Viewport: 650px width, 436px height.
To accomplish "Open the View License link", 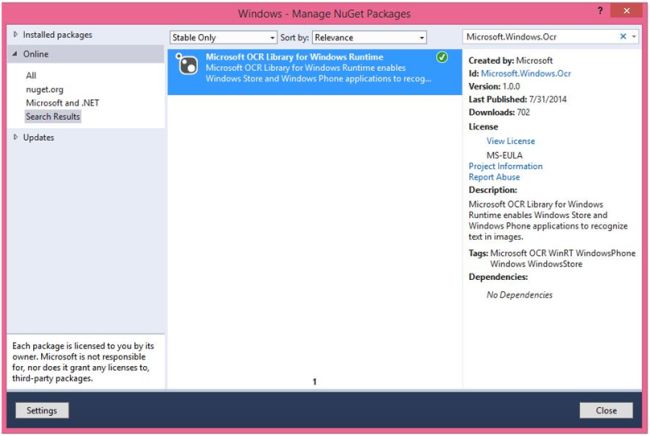I will coord(511,141).
